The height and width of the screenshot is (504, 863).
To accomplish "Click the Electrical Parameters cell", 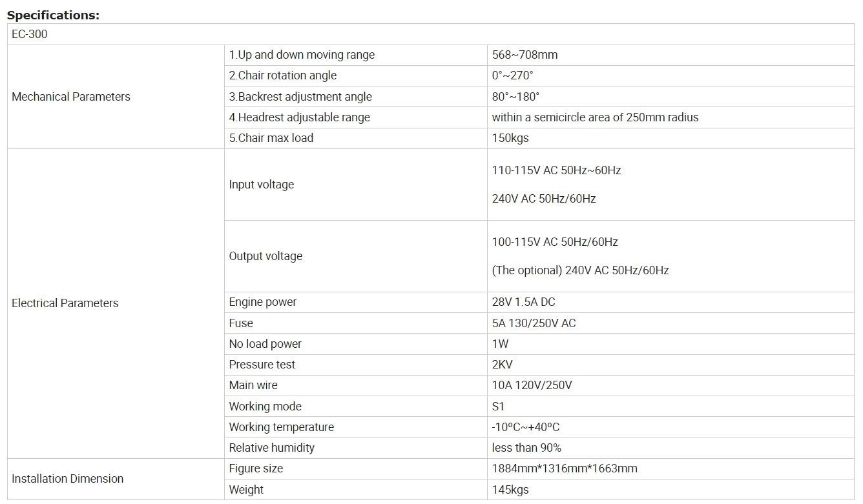I will [x=65, y=303].
